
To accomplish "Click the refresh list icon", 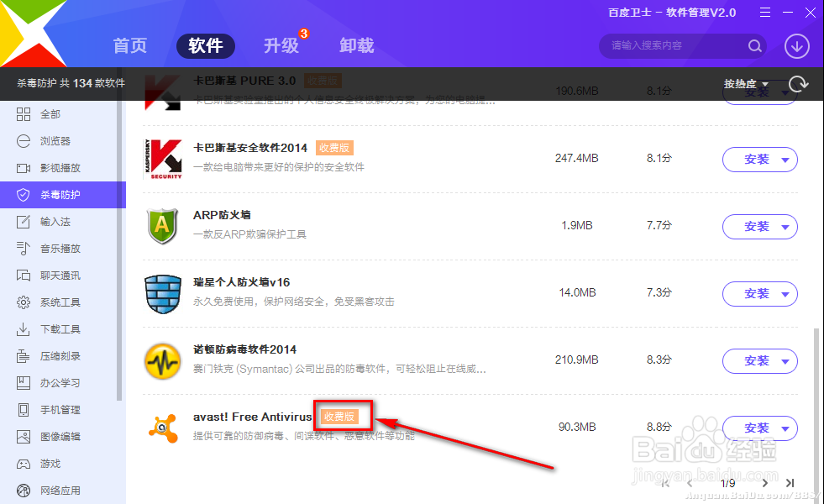I will (798, 83).
